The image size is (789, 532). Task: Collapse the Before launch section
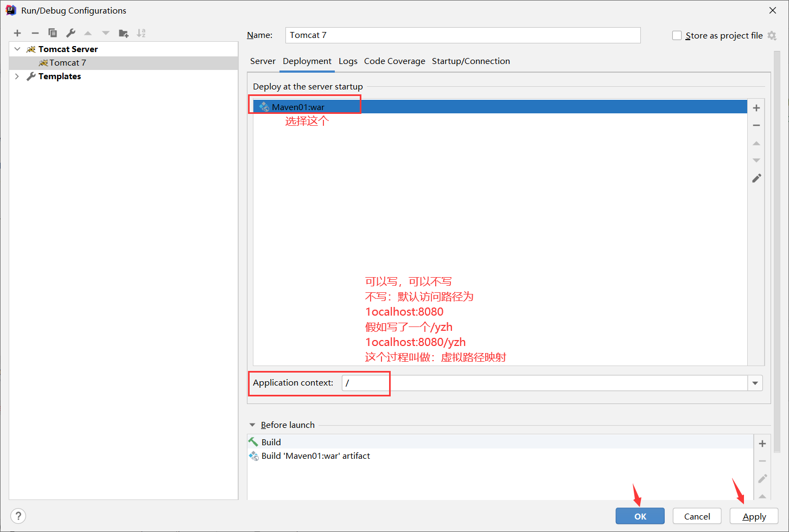point(252,425)
